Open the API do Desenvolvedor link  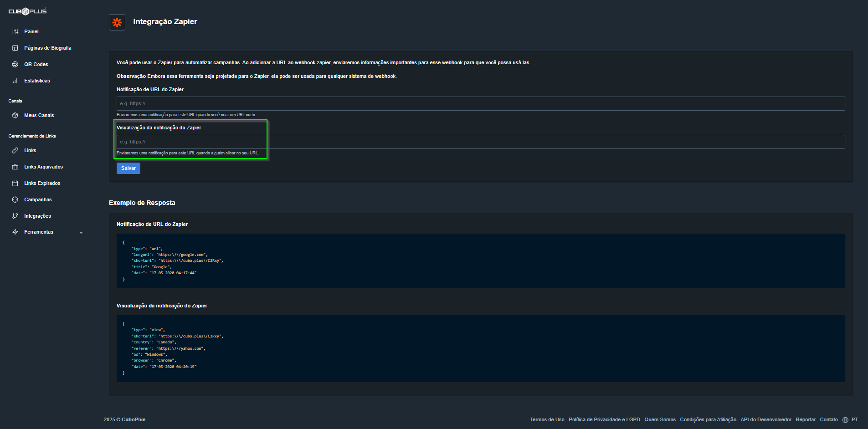[766, 420]
